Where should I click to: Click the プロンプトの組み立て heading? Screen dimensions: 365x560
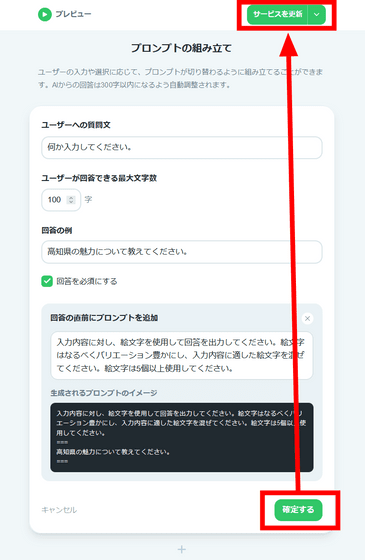point(181,48)
